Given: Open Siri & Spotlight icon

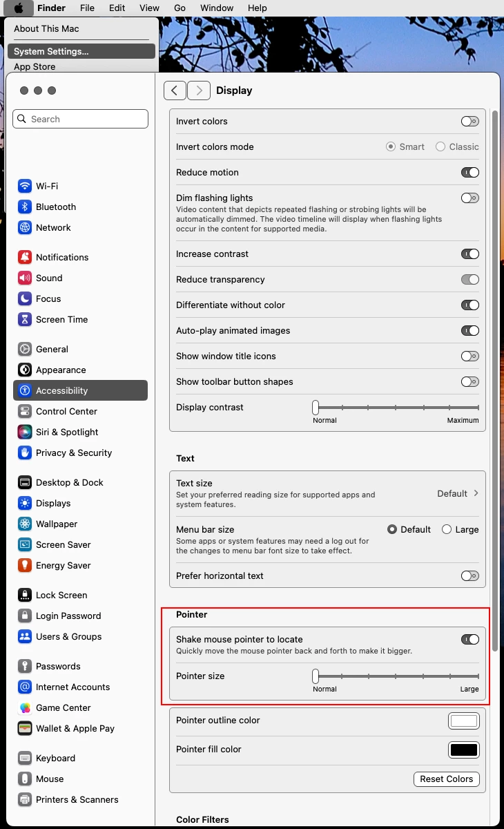Looking at the screenshot, I should coord(25,432).
